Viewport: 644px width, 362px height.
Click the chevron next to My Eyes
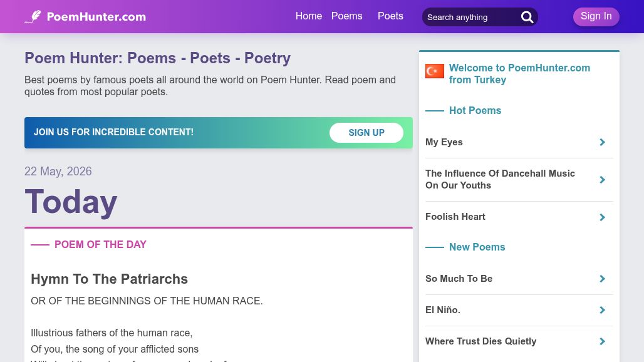pyautogui.click(x=602, y=142)
